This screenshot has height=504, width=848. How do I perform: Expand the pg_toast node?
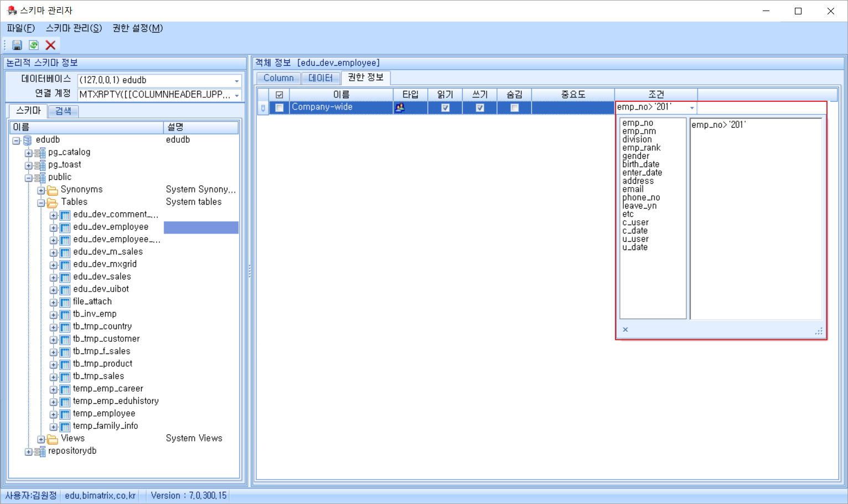point(28,165)
